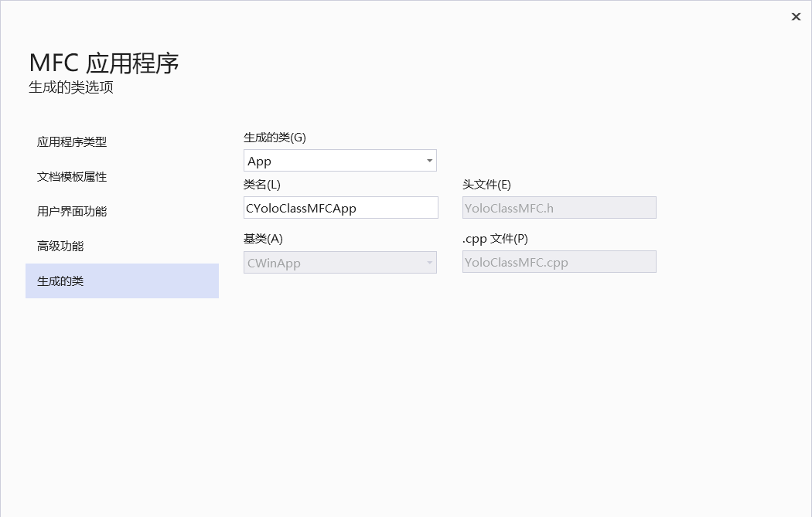Click the 基类 combo box showing CWinApp
The width and height of the screenshot is (812, 517).
point(333,263)
